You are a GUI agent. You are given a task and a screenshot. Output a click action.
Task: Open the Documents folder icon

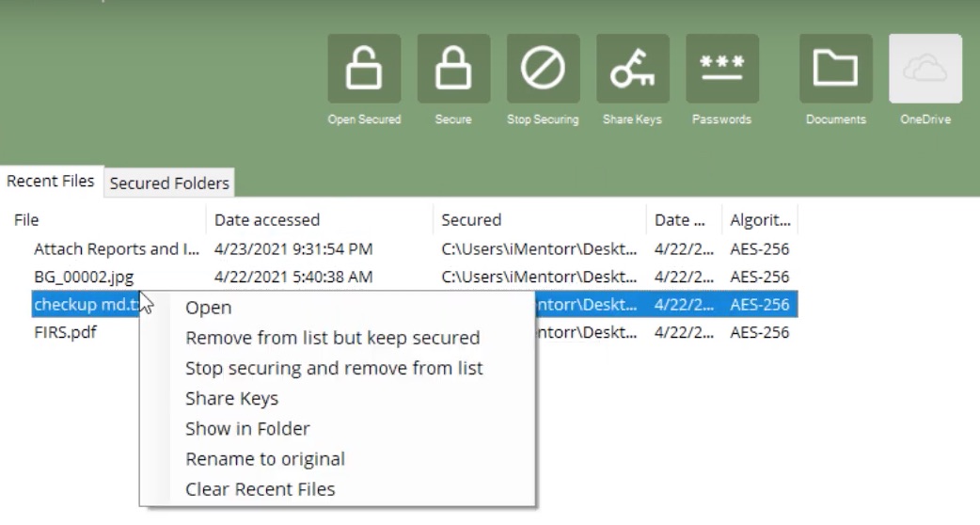(x=835, y=69)
